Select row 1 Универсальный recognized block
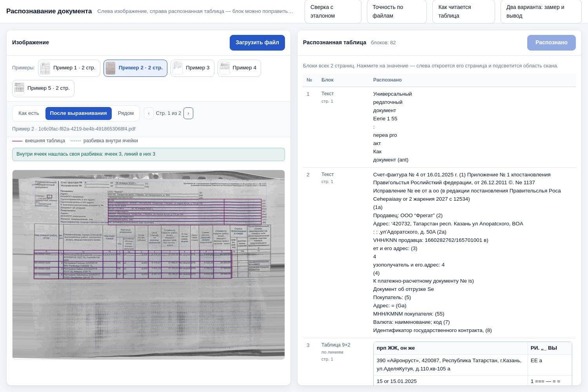 [x=439, y=127]
